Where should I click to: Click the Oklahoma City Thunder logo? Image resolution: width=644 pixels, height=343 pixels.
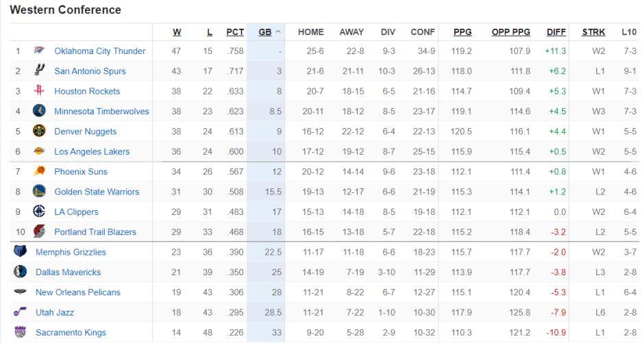pos(39,51)
